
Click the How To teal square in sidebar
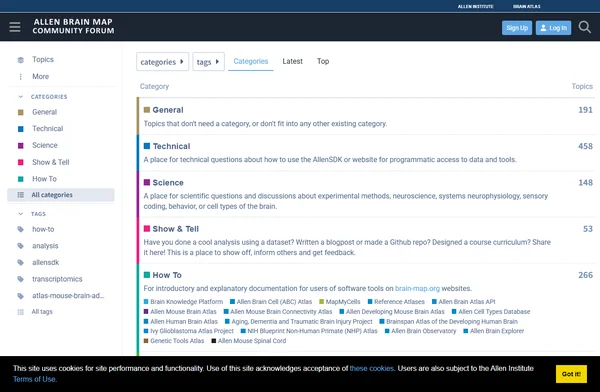pyautogui.click(x=21, y=179)
